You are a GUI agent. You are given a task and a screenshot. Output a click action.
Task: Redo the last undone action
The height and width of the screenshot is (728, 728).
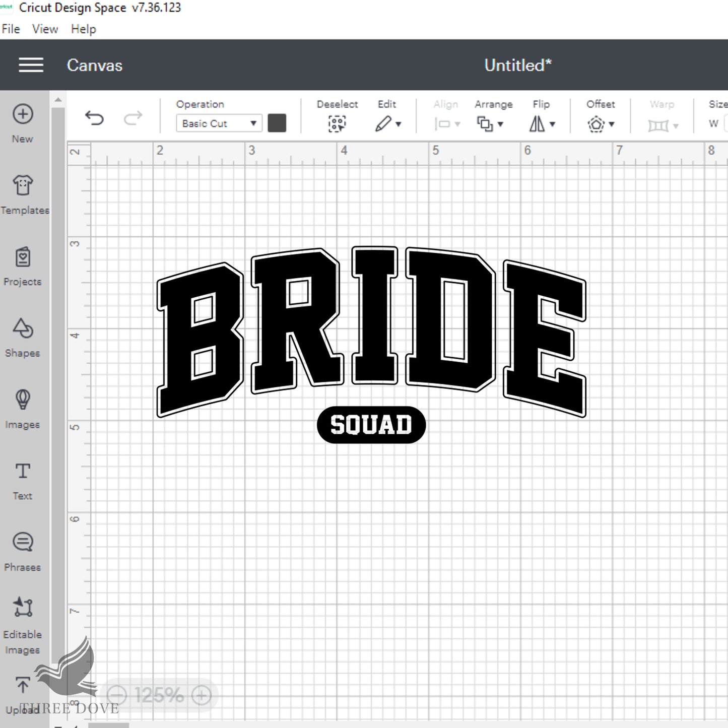[133, 118]
